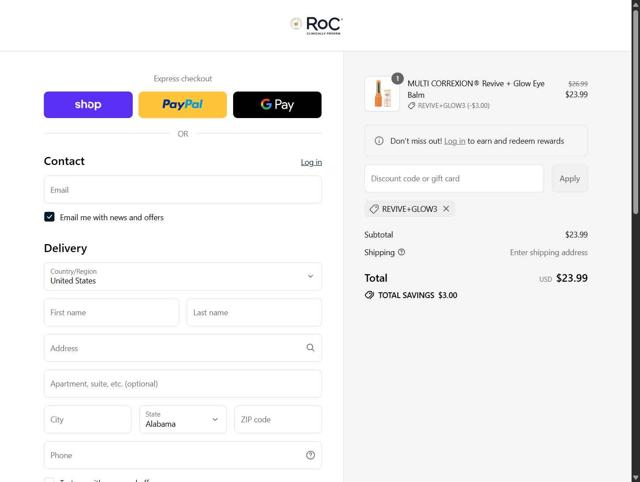The image size is (640, 482).
Task: Focus the Email input field
Action: point(183,190)
